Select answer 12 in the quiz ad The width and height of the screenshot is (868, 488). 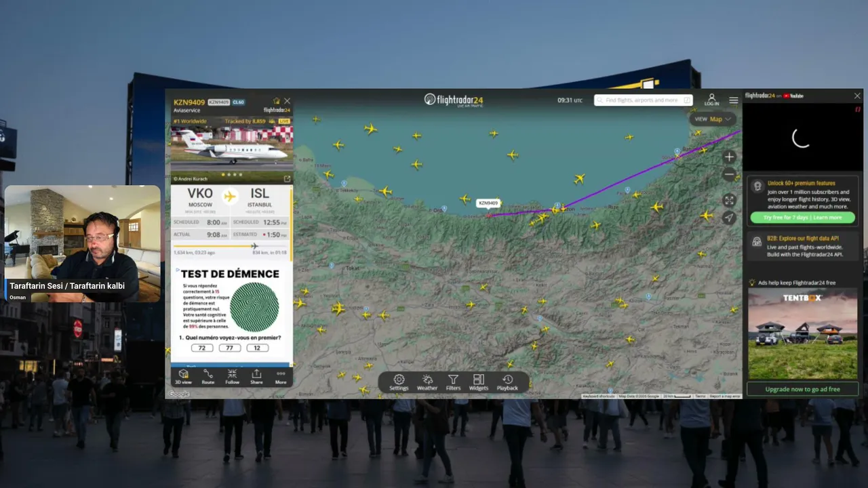(x=257, y=348)
